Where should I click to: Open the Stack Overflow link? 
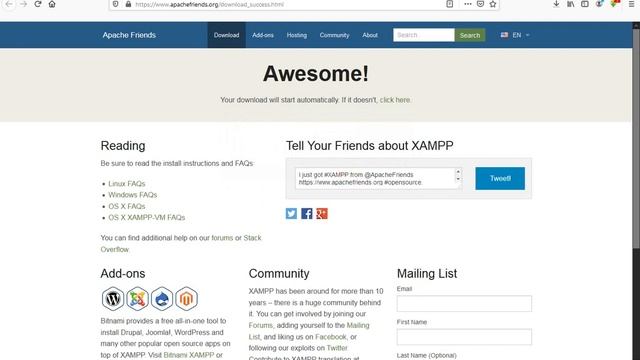tap(252, 238)
